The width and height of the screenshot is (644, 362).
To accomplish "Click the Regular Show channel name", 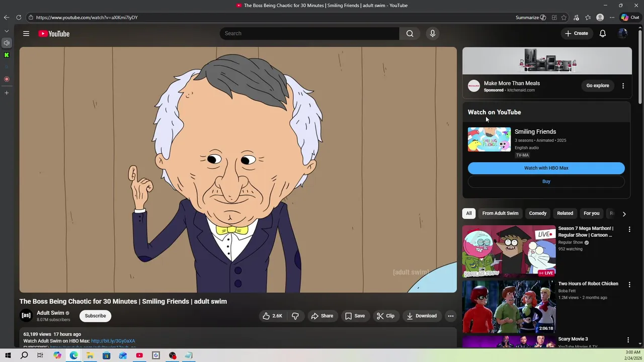I will pos(571,242).
